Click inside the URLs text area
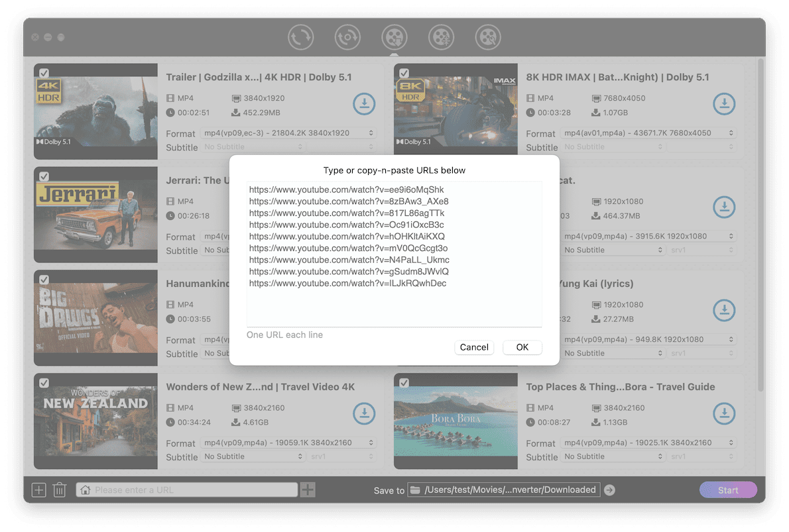The width and height of the screenshot is (789, 532). pyautogui.click(x=394, y=305)
